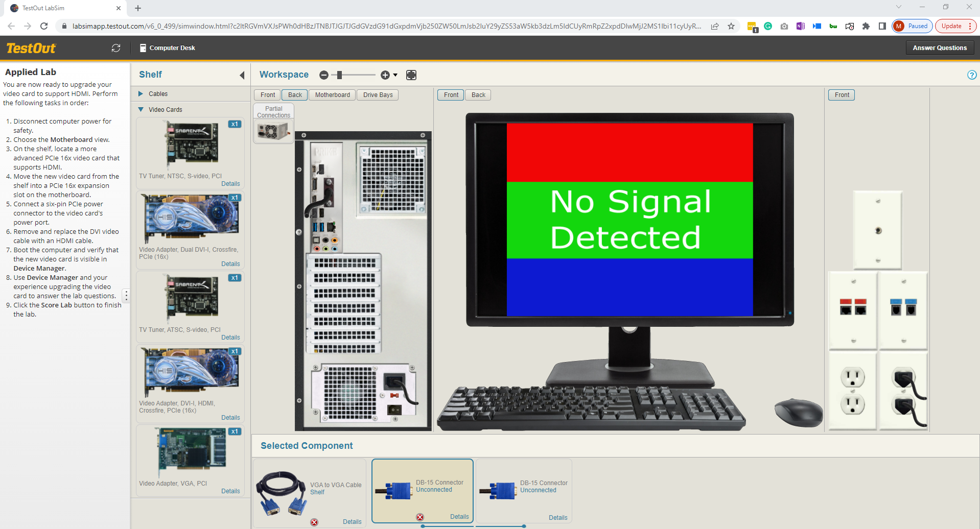Click the browser side panel icon
The width and height of the screenshot is (980, 529).
(882, 26)
